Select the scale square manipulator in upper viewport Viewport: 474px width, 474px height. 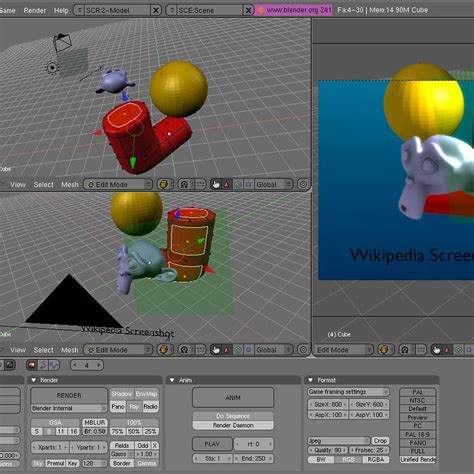pyautogui.click(x=249, y=184)
